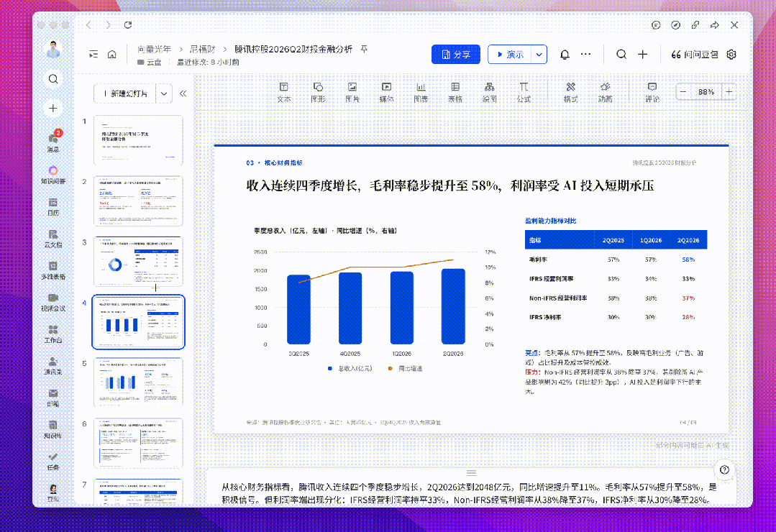Screen dimensions: 776x532
Task: Toggle the document outline sidebar icon
Action: click(x=93, y=55)
